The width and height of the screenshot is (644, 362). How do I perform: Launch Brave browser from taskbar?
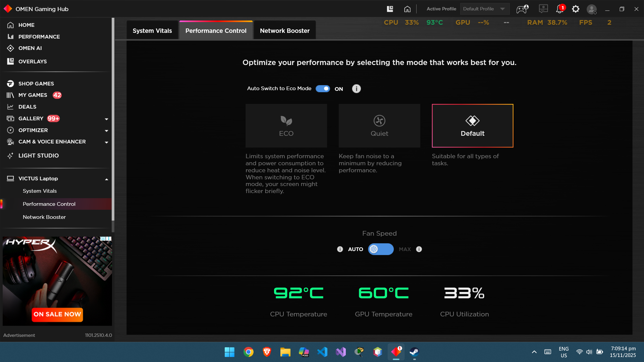(x=267, y=352)
